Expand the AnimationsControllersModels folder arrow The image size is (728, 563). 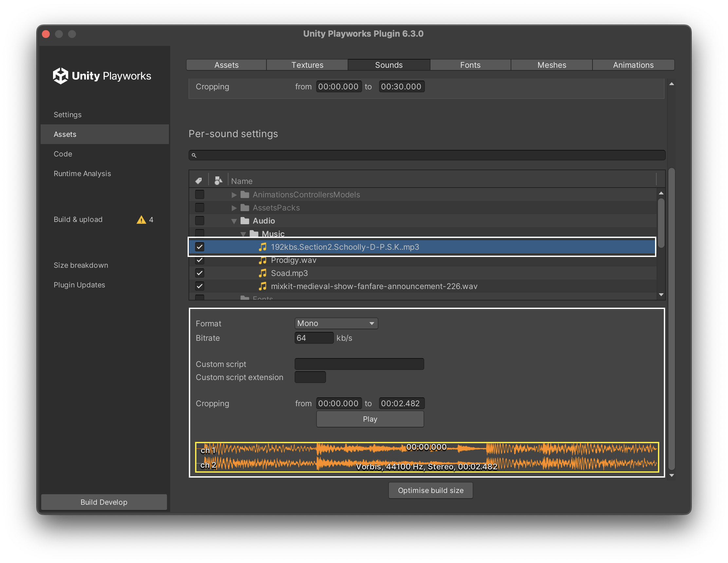tap(234, 195)
